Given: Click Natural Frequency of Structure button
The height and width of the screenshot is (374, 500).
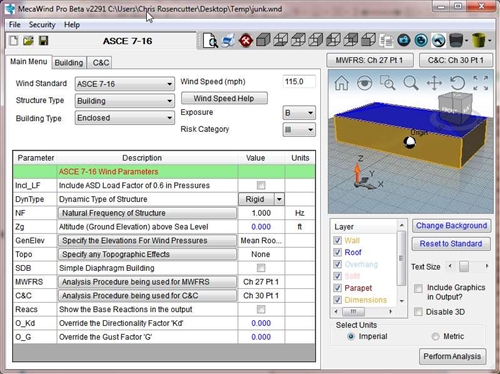Looking at the screenshot, I should pos(147,213).
